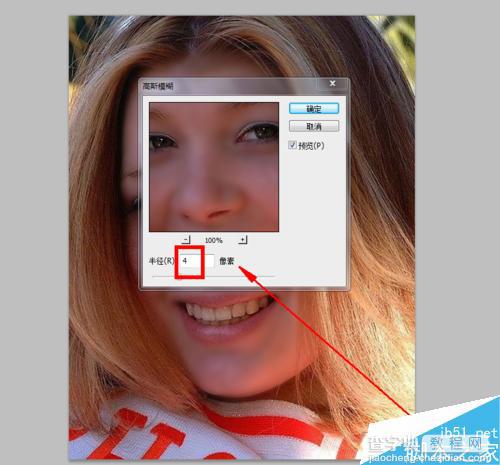Confirm the blur with 确定 button

coord(314,109)
